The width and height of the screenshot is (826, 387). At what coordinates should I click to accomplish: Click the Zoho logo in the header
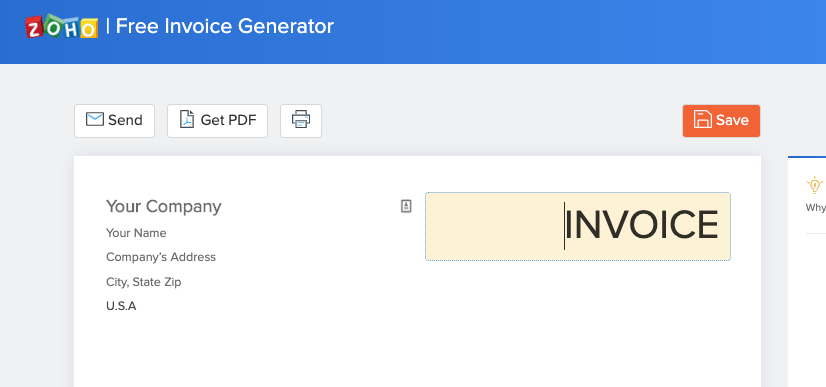62,26
